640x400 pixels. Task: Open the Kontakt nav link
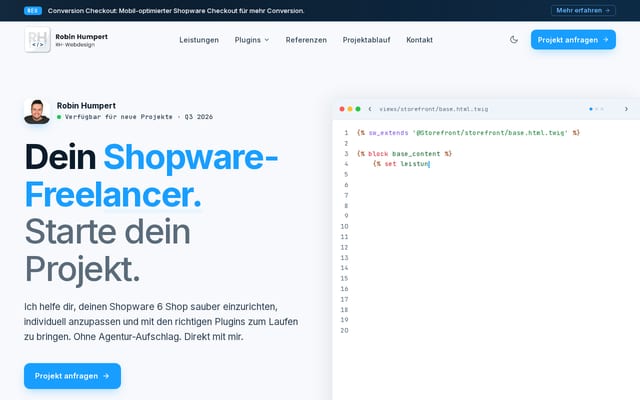click(419, 40)
